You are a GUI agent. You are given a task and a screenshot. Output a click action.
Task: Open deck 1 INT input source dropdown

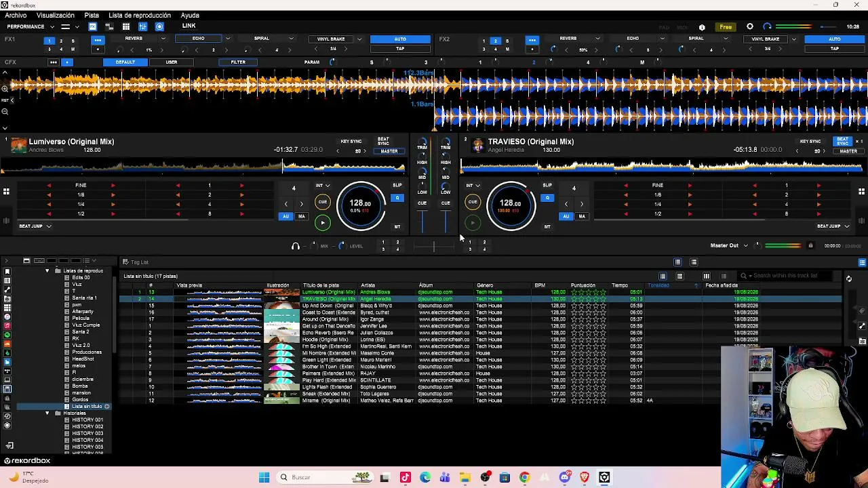pos(323,186)
